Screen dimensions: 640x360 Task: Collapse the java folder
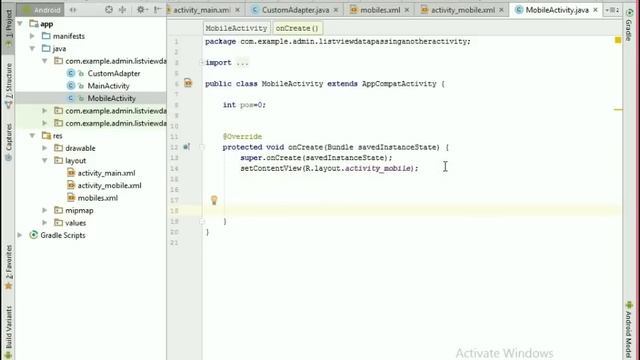(x=32, y=49)
